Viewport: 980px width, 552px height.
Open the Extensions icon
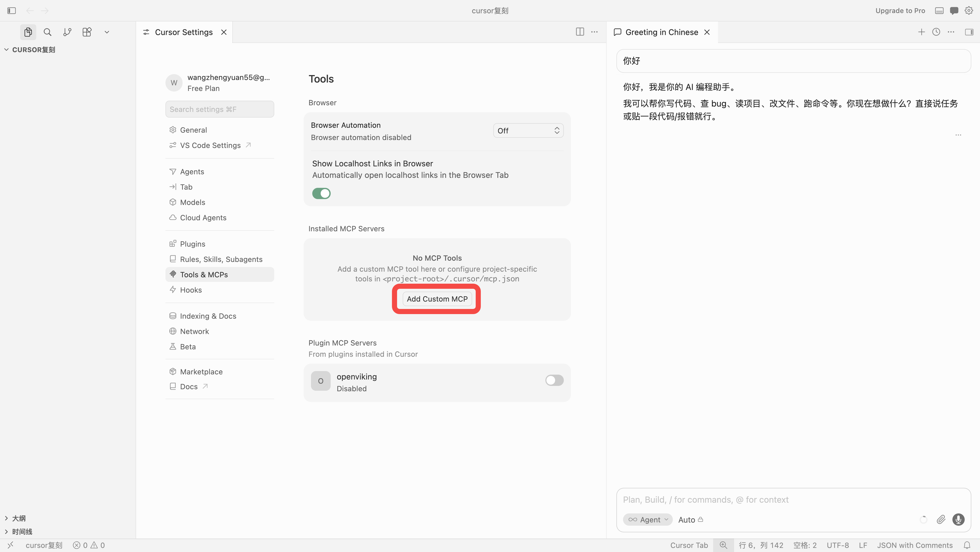(x=87, y=32)
